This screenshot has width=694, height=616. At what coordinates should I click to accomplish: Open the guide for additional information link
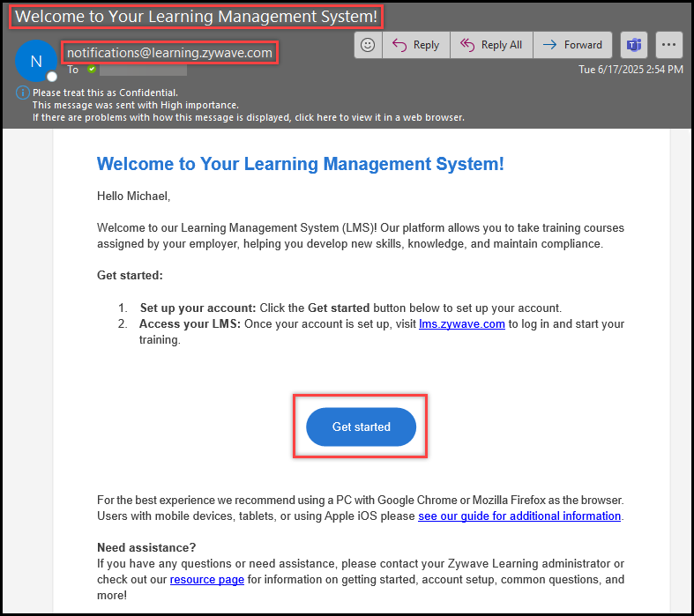pyautogui.click(x=519, y=516)
